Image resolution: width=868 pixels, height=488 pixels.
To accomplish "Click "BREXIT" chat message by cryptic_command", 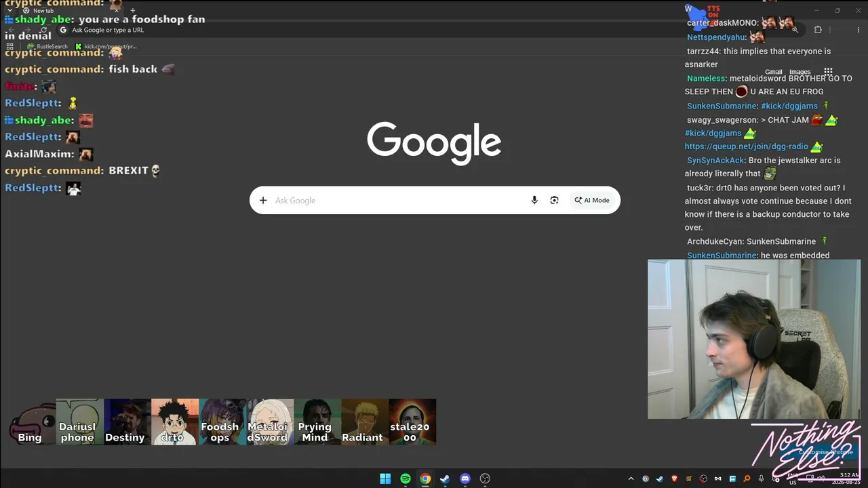I will click(83, 171).
